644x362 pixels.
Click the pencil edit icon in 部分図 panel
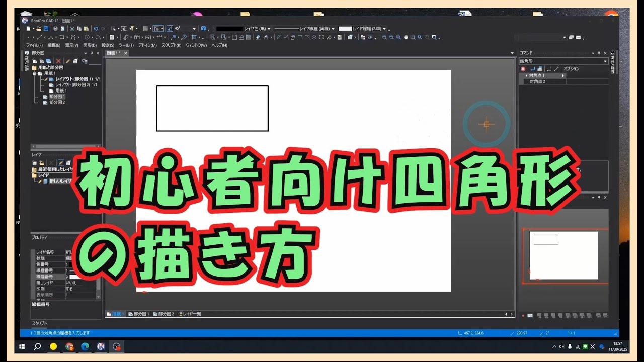68,61
